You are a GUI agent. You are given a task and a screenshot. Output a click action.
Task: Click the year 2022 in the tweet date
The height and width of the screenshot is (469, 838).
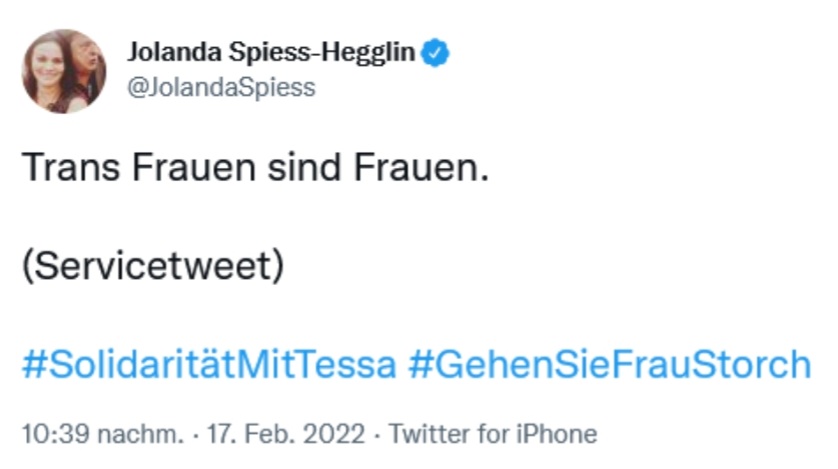[x=334, y=434]
